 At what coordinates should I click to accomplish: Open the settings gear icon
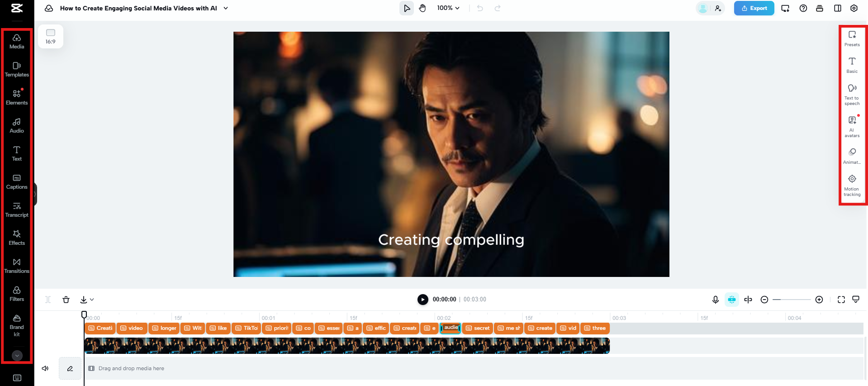coord(854,8)
